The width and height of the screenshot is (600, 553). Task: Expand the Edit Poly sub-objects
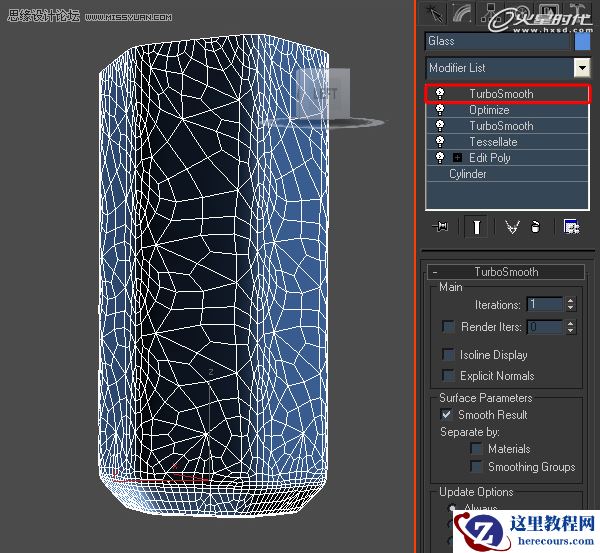457,158
